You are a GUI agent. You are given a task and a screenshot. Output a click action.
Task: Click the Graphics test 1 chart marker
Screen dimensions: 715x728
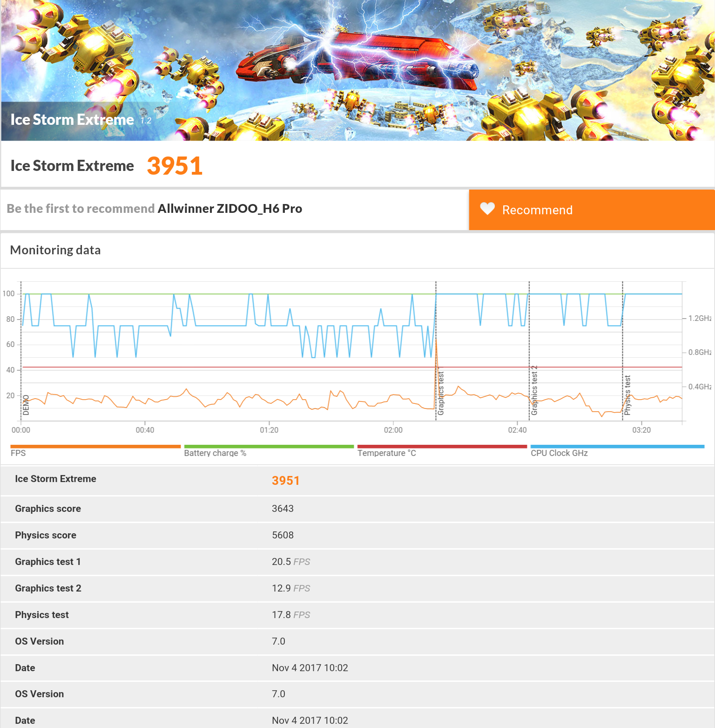click(x=440, y=393)
